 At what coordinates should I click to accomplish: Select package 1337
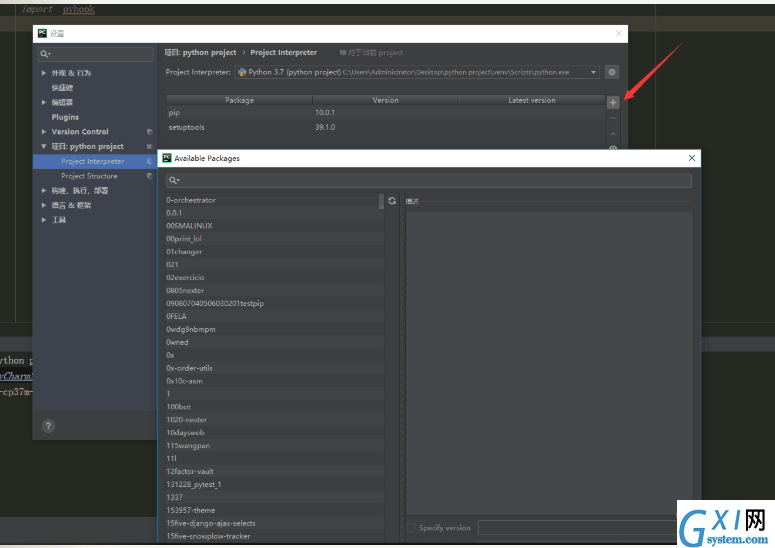[x=274, y=497]
